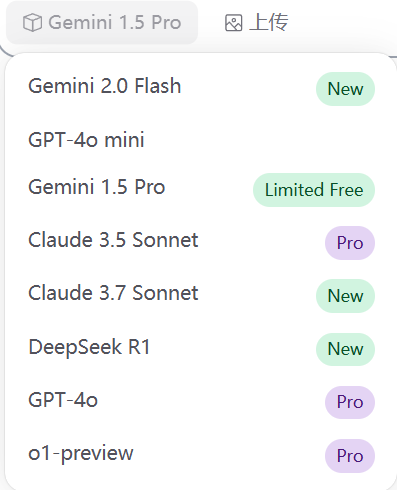Click the Pro badge next to Claude 3.5 Sonnet
The width and height of the screenshot is (397, 490).
[350, 243]
